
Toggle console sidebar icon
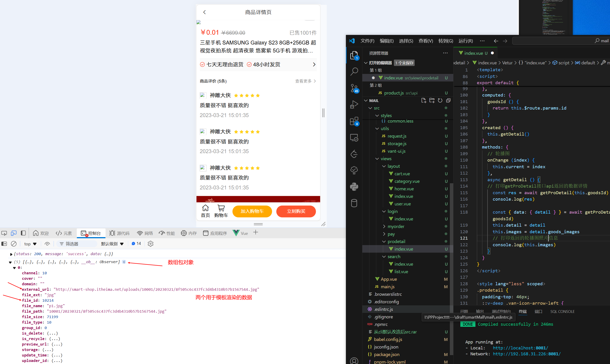(4, 244)
